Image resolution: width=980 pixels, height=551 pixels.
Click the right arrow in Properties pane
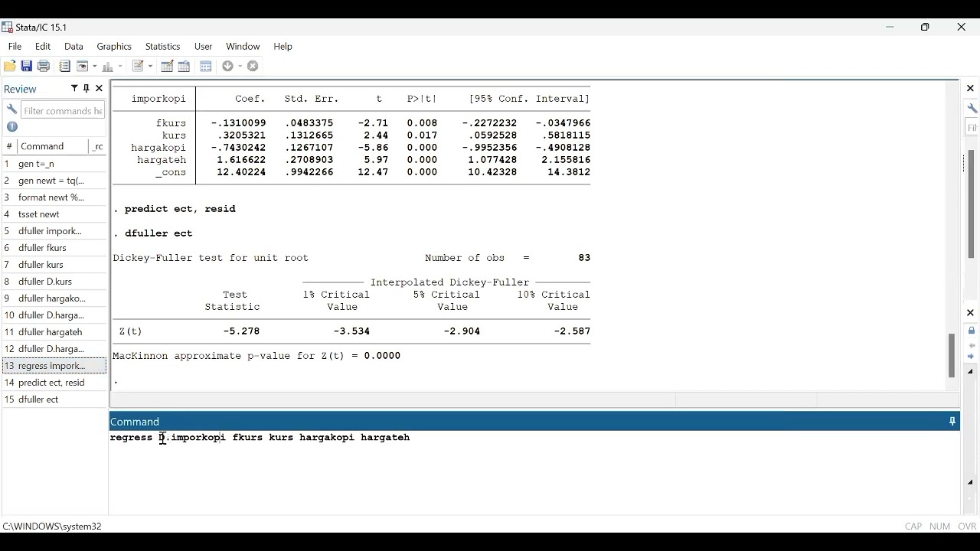click(972, 357)
